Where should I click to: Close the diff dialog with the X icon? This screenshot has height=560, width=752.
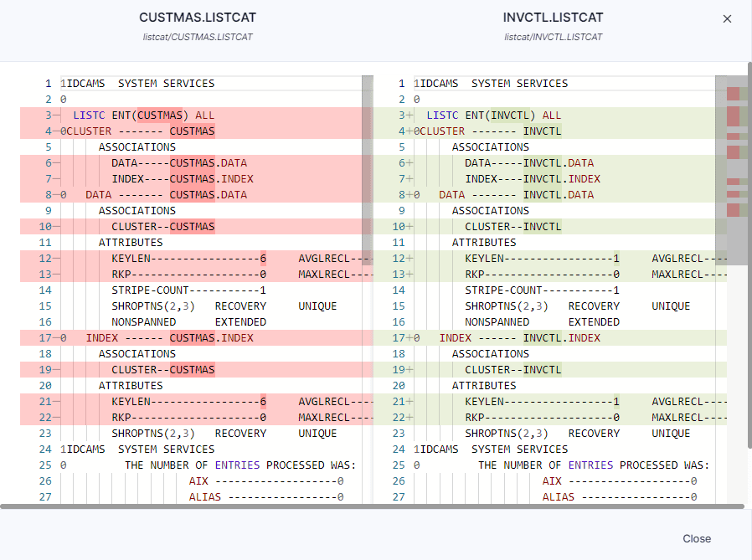(727, 18)
